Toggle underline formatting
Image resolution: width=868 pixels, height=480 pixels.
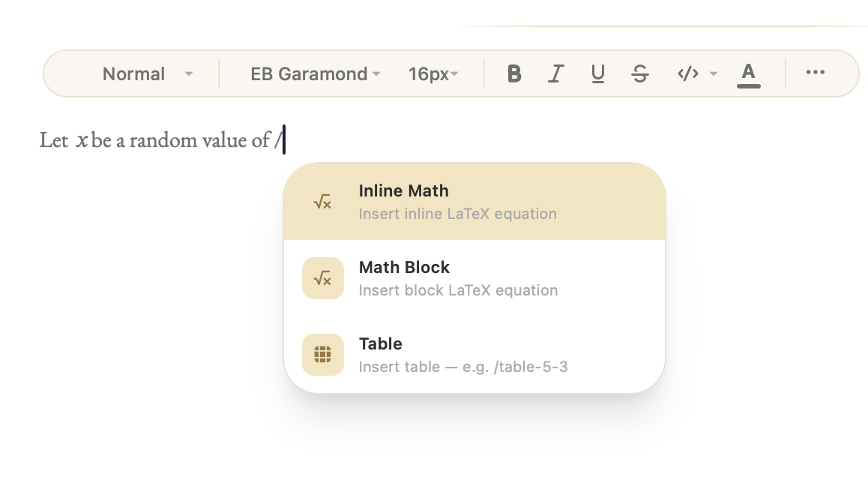[x=597, y=73]
